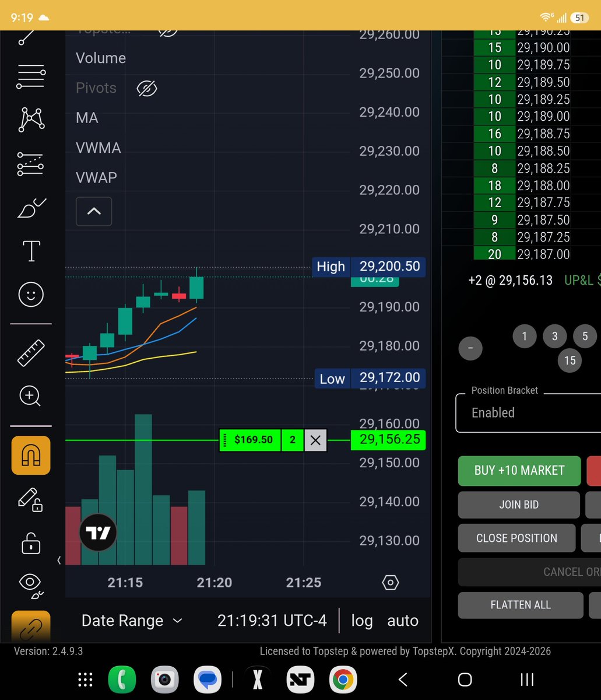Image resolution: width=601 pixels, height=700 pixels.
Task: Show the hidden Pivots indicator
Action: tap(147, 89)
